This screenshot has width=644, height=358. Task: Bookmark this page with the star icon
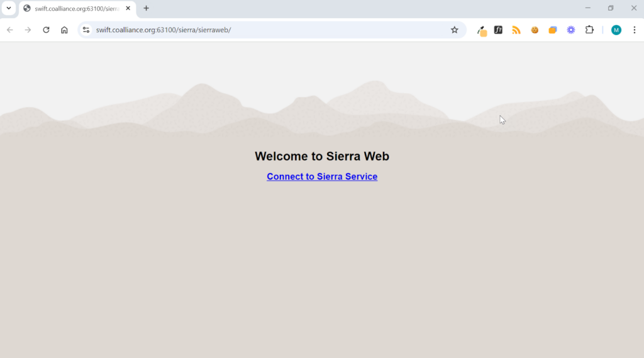pyautogui.click(x=454, y=30)
